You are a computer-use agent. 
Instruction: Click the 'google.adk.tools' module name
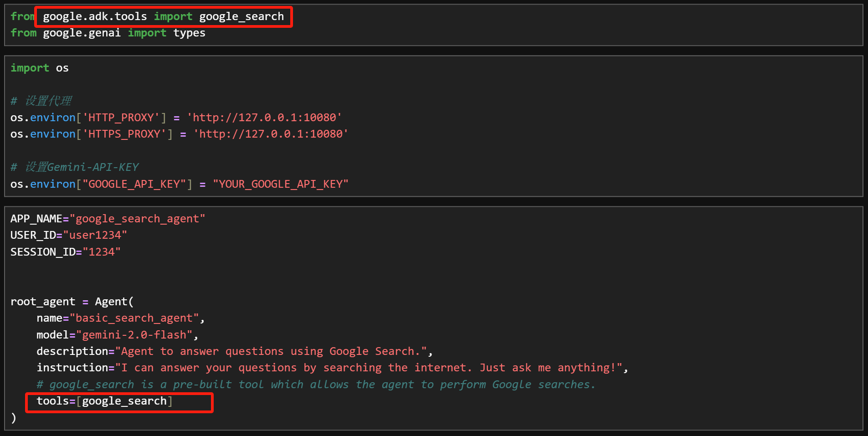95,17
